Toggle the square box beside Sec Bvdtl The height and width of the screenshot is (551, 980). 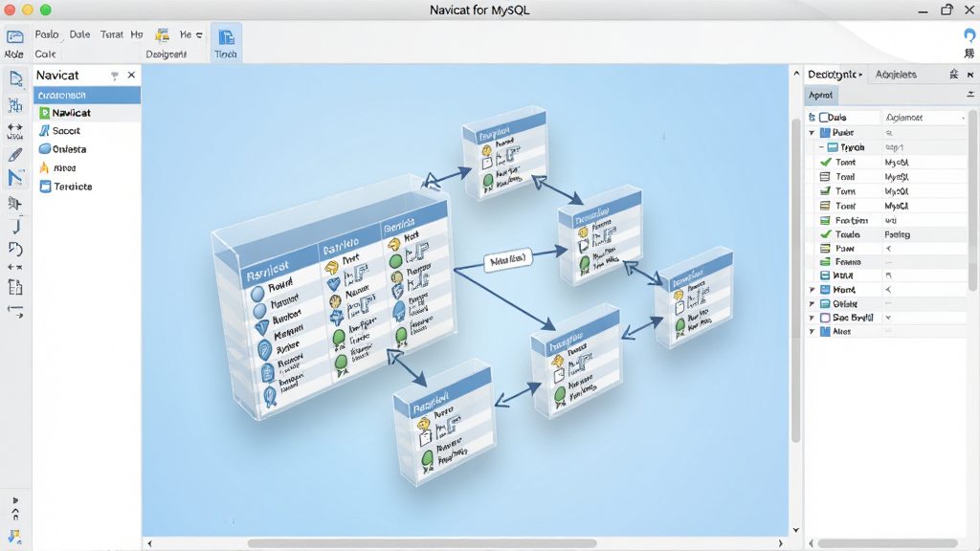pos(825,318)
